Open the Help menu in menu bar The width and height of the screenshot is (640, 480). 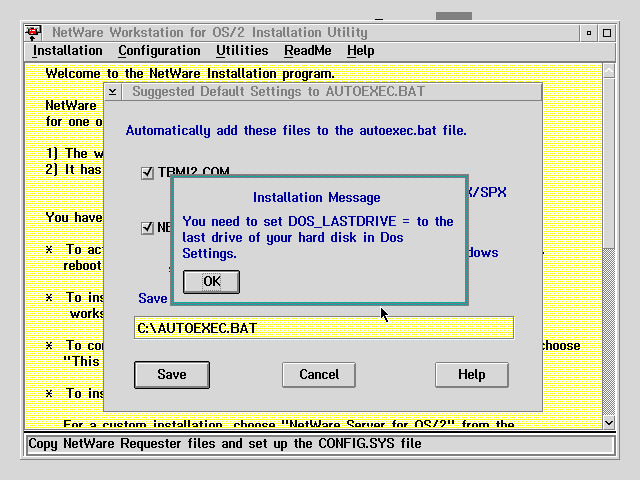[360, 51]
